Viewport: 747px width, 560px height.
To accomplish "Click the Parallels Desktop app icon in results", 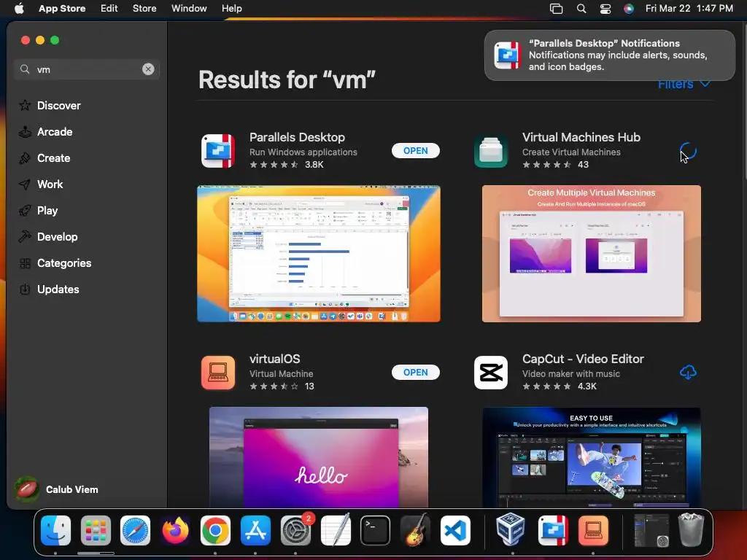I will 217,151.
